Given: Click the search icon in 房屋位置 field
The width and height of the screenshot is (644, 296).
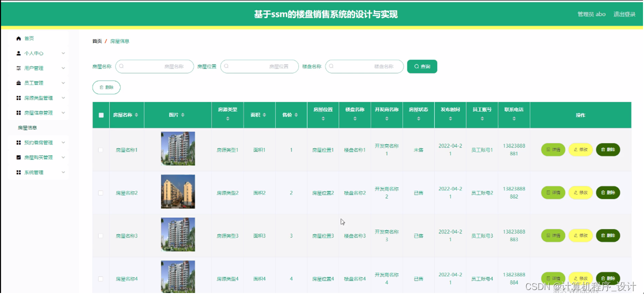Looking at the screenshot, I should pos(226,66).
